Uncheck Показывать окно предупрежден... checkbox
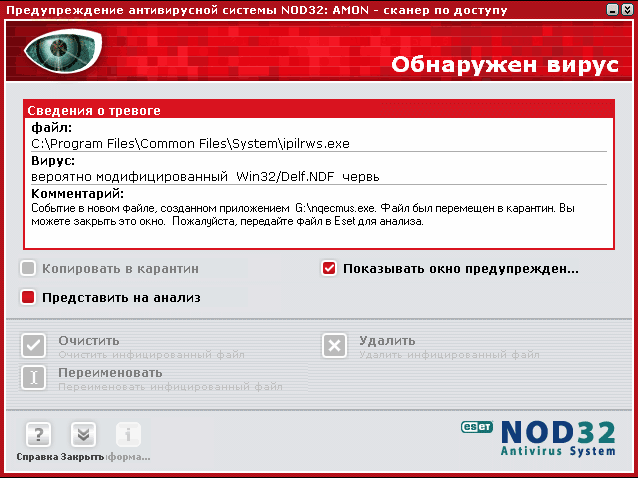This screenshot has height=478, width=638. [329, 268]
